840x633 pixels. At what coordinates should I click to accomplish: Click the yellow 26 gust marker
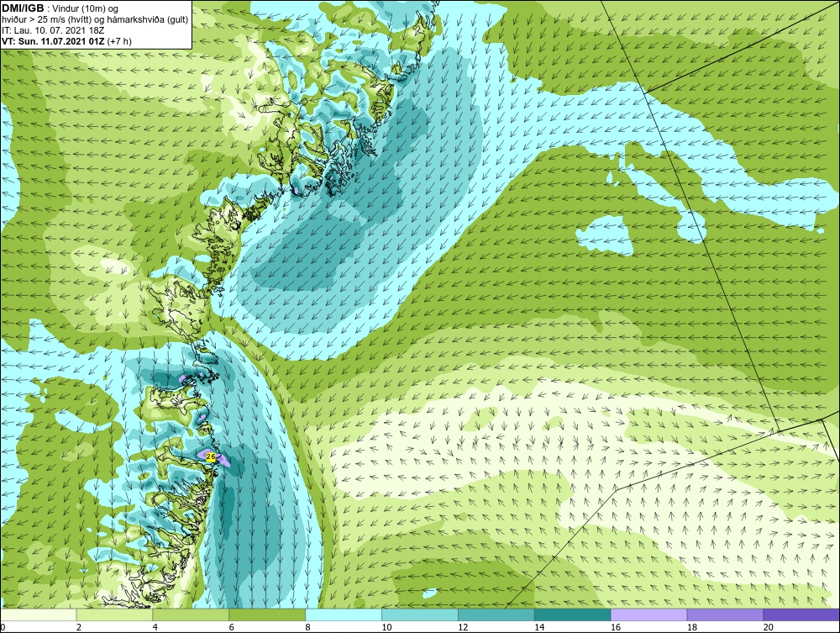211,456
